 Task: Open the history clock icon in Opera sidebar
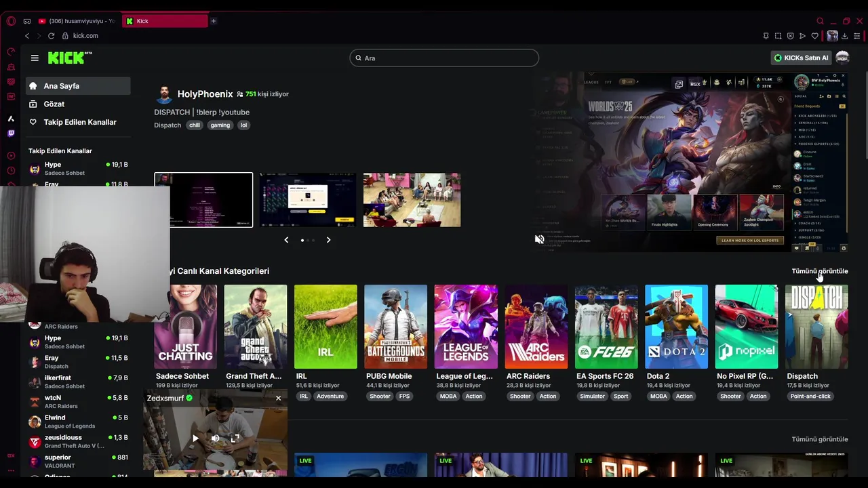point(11,170)
